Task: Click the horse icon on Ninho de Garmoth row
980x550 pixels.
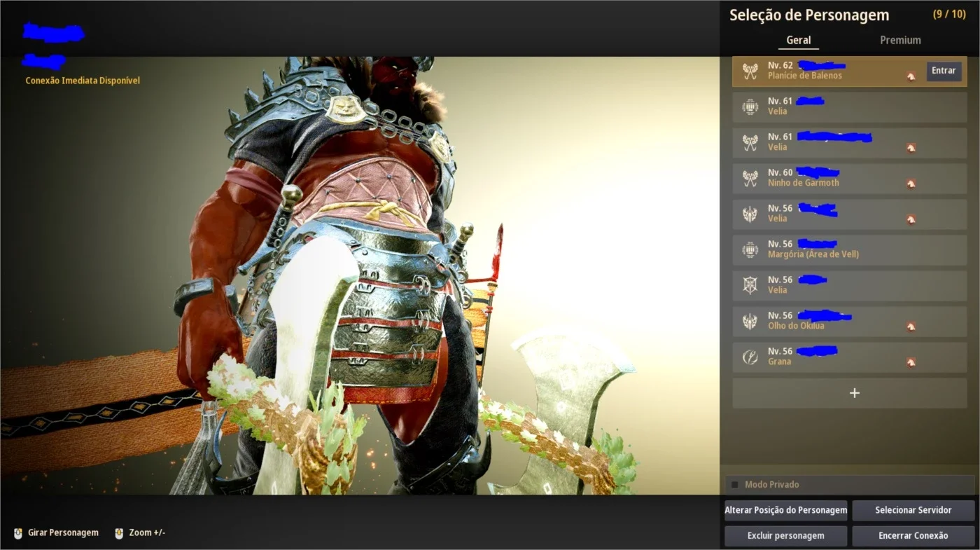Action: (x=911, y=184)
